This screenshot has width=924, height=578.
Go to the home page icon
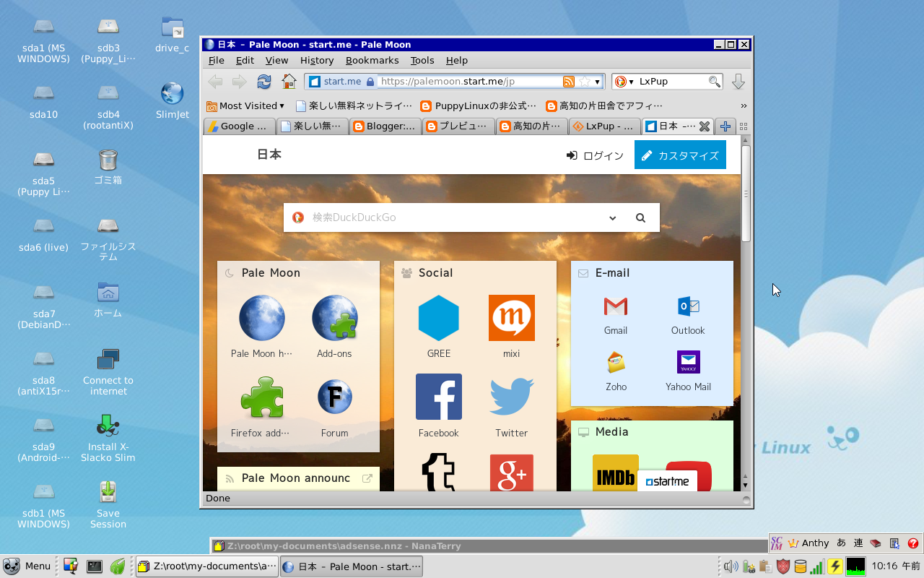pyautogui.click(x=289, y=82)
